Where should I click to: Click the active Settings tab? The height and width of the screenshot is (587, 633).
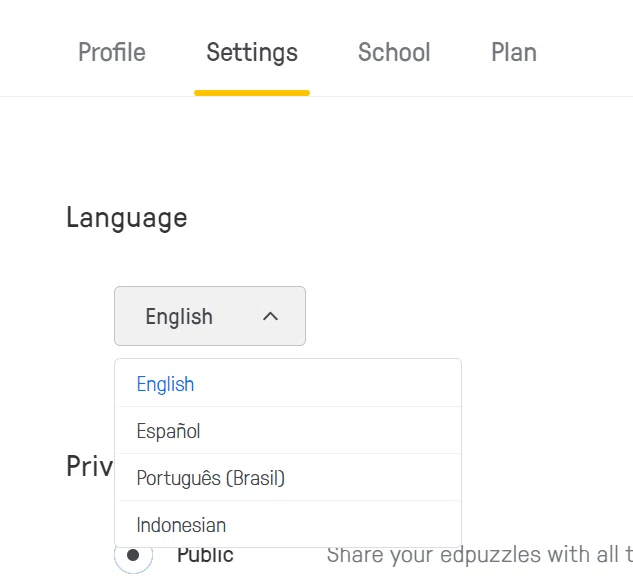(x=252, y=53)
